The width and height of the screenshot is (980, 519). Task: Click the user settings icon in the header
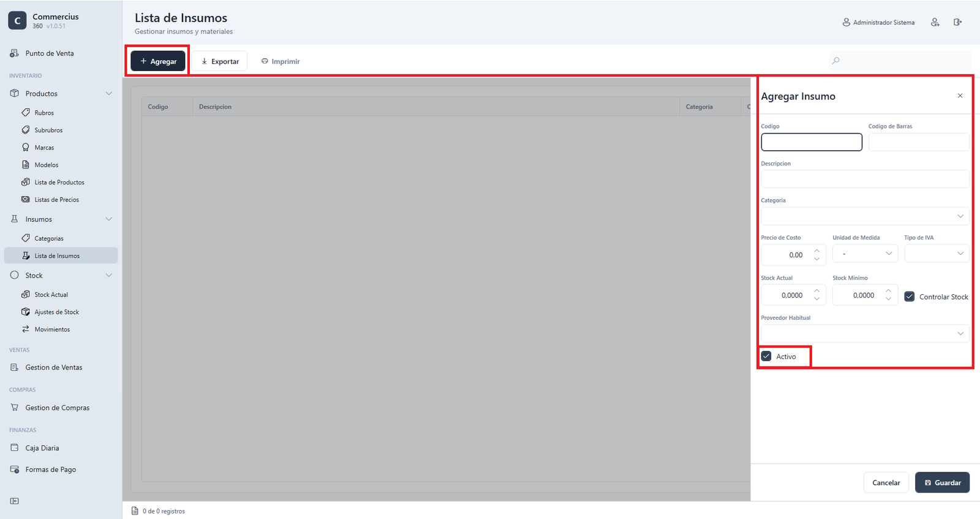(x=935, y=22)
